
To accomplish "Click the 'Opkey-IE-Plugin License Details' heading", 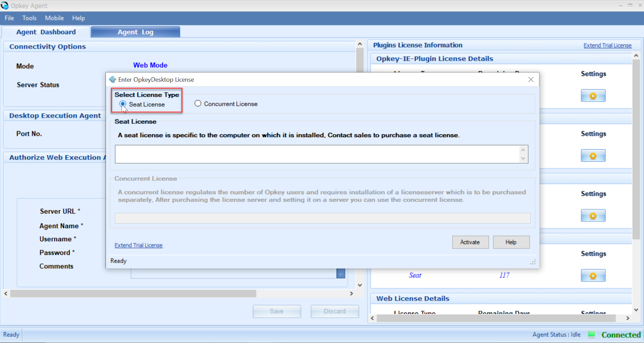I will click(435, 59).
